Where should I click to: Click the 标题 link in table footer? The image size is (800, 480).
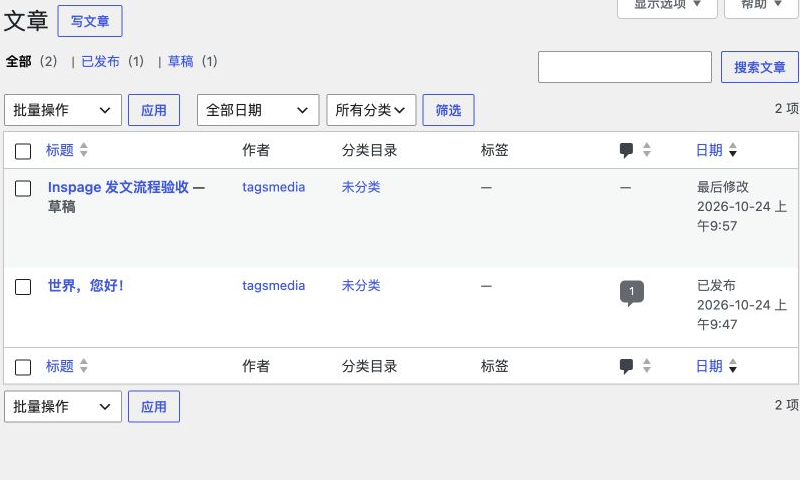coord(60,366)
